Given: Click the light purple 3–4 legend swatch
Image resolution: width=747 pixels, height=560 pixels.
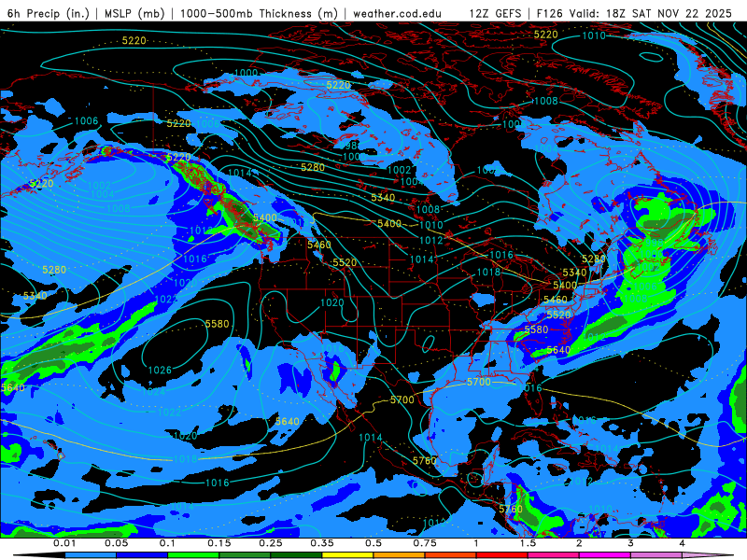Looking at the screenshot, I should pos(656,555).
